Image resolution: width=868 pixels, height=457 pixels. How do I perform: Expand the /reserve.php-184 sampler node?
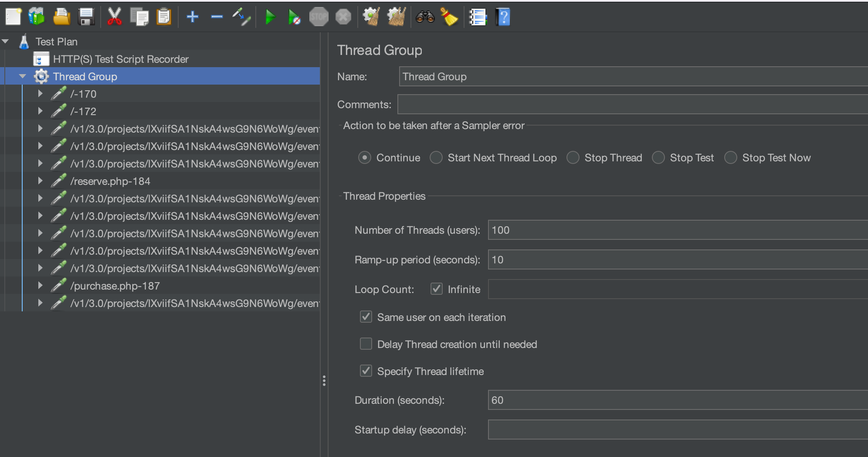point(40,181)
